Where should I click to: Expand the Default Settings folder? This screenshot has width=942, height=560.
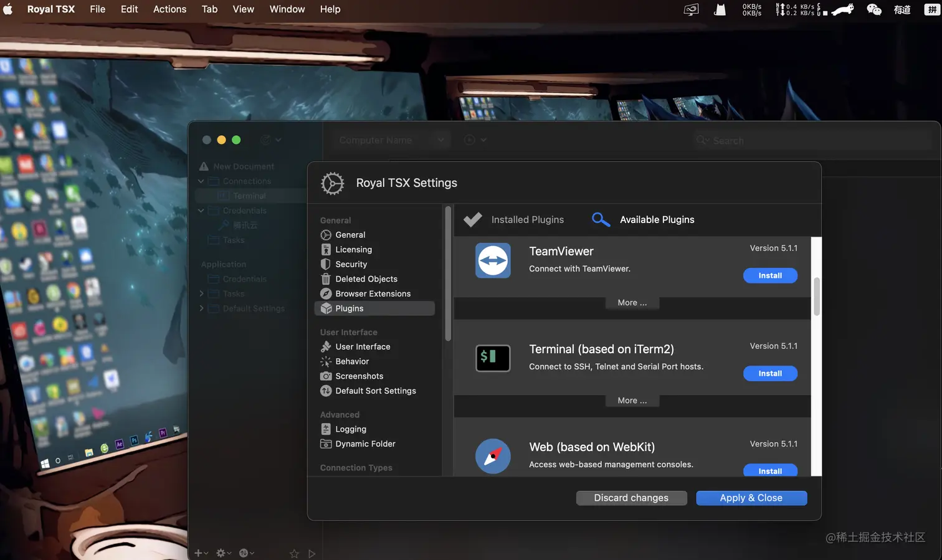point(201,308)
